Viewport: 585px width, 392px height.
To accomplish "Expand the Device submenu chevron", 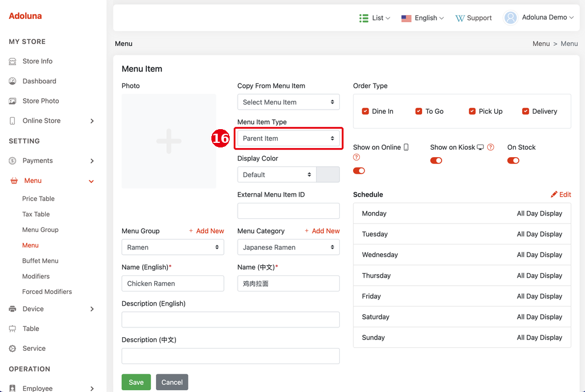I will 92,309.
